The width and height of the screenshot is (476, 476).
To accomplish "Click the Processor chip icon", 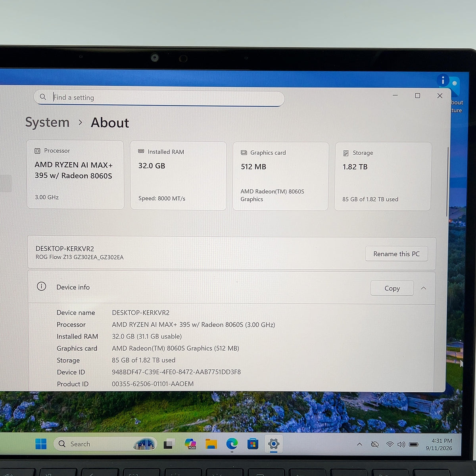I will (x=37, y=151).
